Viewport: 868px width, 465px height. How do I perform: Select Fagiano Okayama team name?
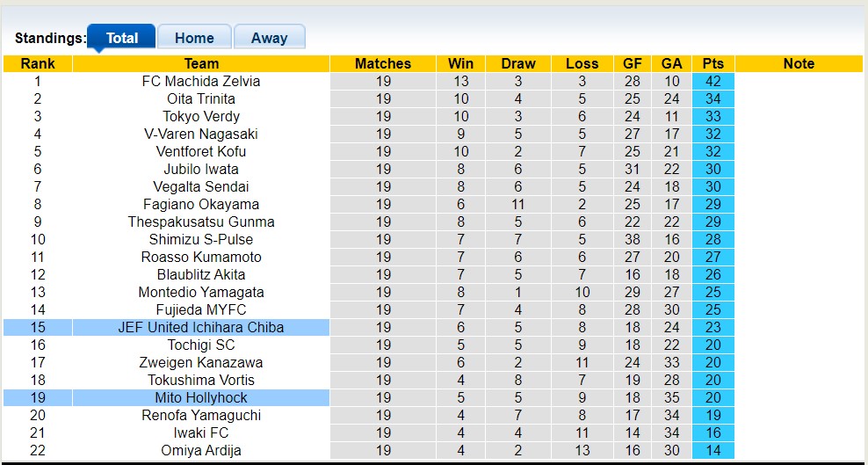pyautogui.click(x=201, y=204)
